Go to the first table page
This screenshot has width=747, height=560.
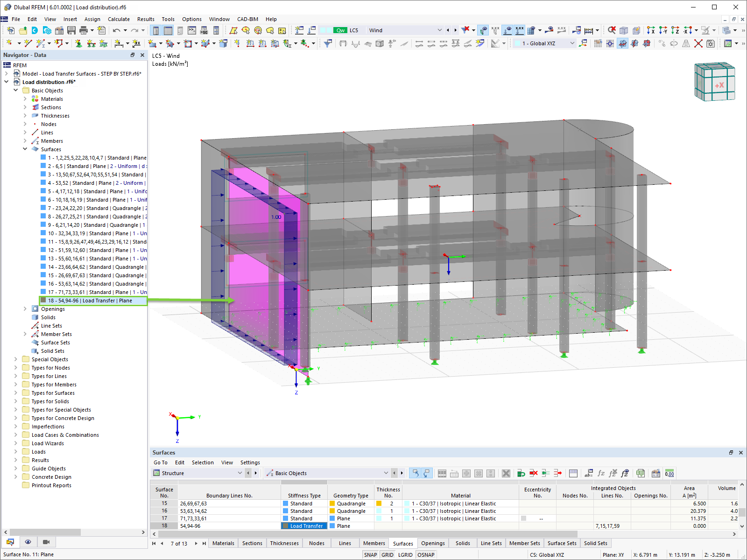tap(154, 544)
